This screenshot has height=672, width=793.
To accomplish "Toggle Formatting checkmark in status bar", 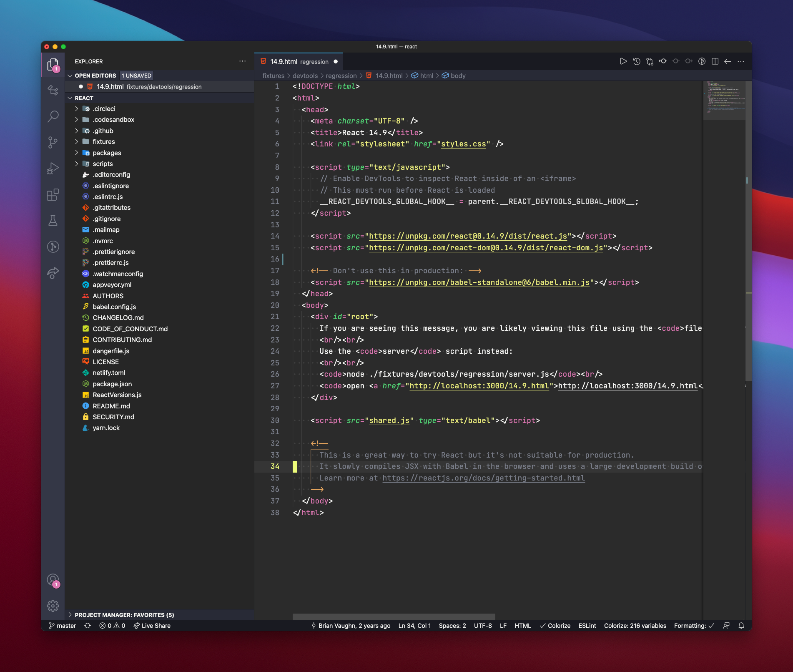I will [694, 626].
